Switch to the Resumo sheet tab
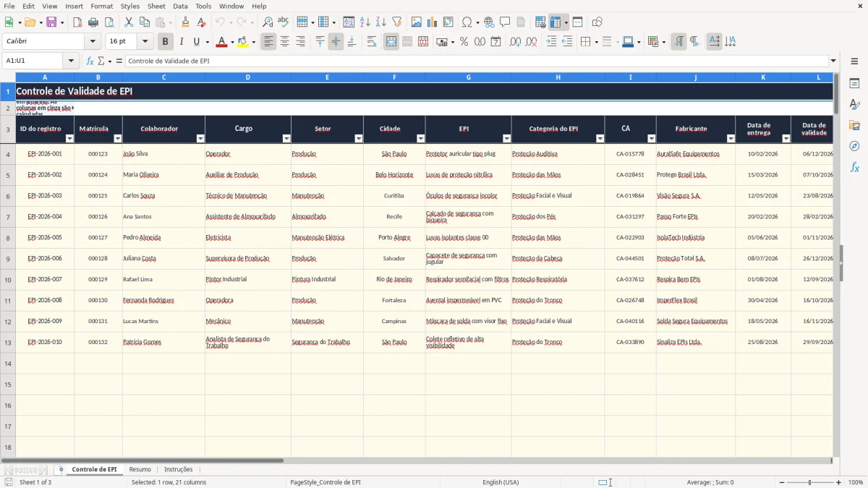868x488 pixels. [140, 469]
